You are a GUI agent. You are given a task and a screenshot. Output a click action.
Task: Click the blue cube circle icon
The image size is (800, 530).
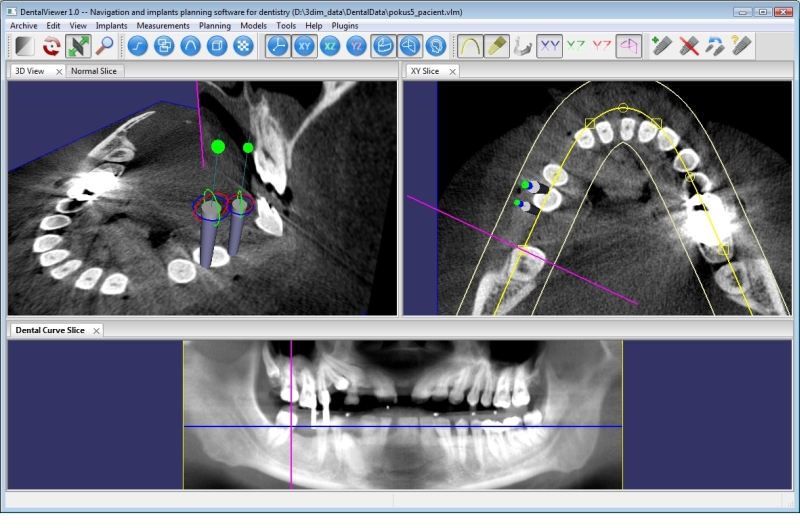point(217,46)
